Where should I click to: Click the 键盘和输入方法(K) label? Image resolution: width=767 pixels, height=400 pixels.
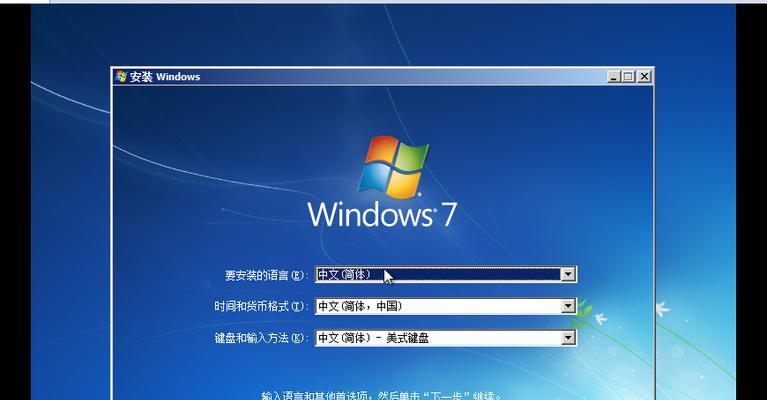pyautogui.click(x=261, y=338)
